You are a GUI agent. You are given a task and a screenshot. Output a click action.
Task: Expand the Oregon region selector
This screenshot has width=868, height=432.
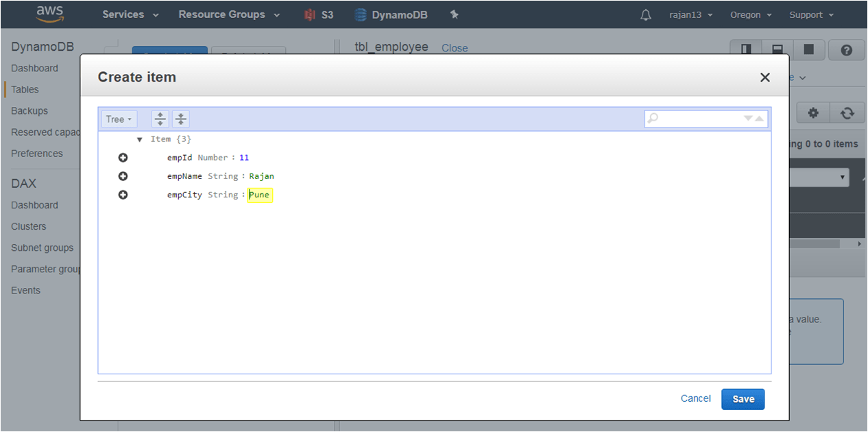coord(750,14)
